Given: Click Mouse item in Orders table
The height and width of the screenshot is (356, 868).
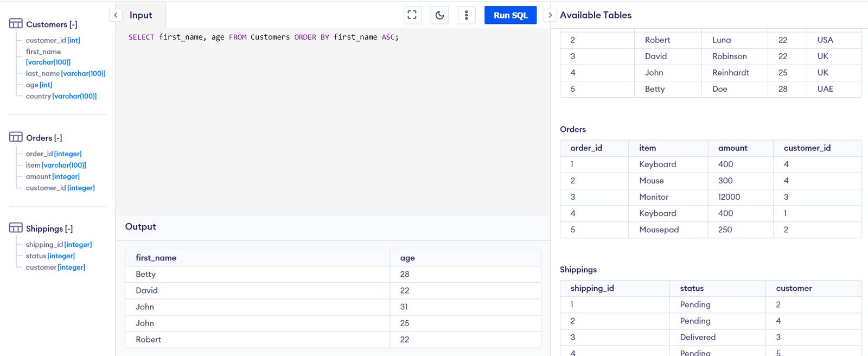Looking at the screenshot, I should [652, 180].
